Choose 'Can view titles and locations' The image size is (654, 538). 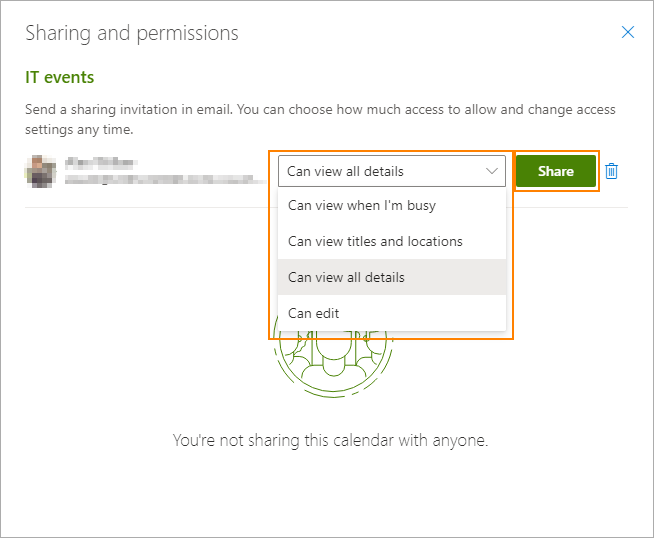(375, 241)
